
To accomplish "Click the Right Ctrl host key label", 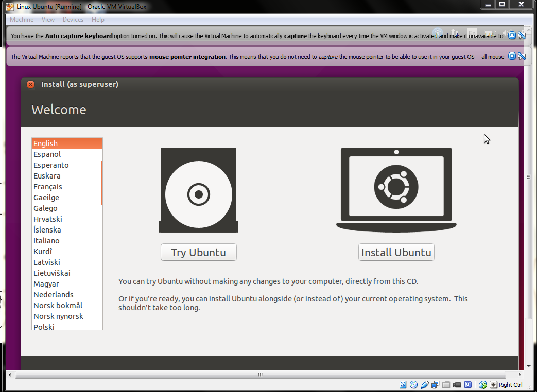I will click(511, 385).
